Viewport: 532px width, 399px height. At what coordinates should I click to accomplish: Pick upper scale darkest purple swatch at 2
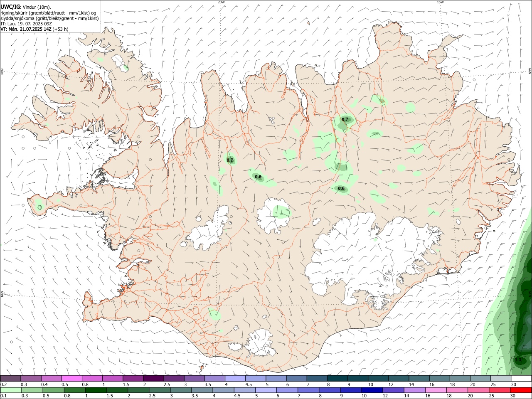tap(153, 379)
